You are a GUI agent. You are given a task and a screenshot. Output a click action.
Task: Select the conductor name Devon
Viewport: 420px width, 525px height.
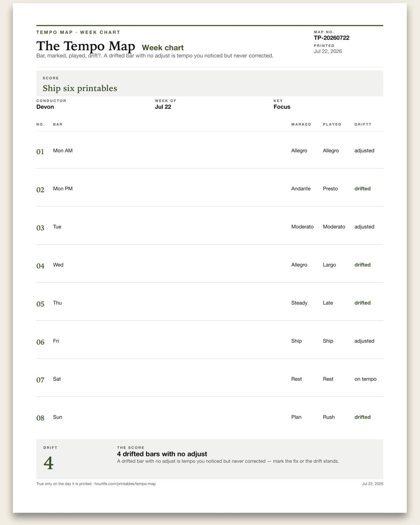tap(45, 107)
